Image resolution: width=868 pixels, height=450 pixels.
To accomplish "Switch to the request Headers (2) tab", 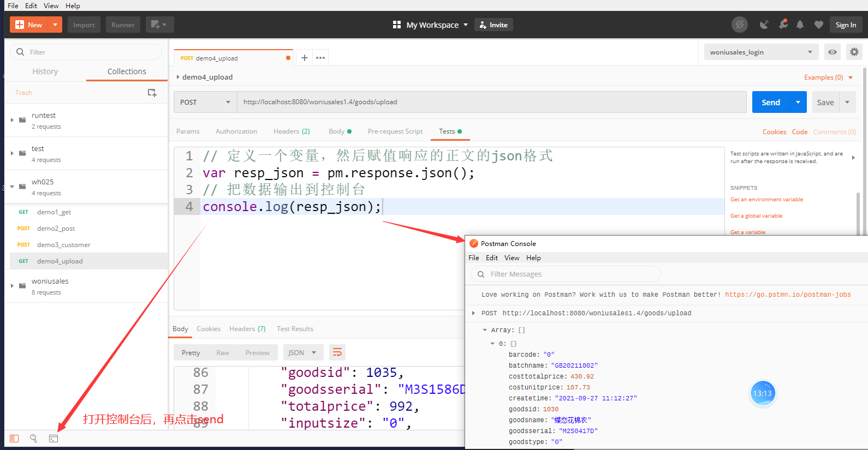I will (x=292, y=131).
